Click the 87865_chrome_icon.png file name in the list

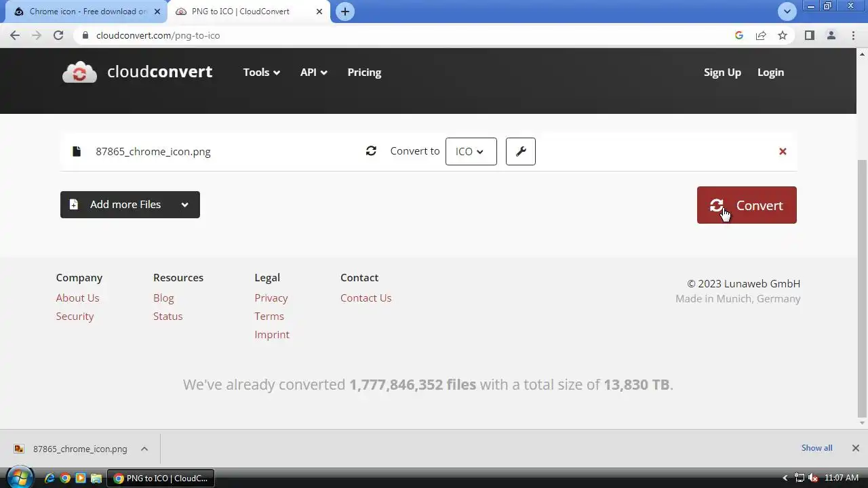pyautogui.click(x=153, y=151)
